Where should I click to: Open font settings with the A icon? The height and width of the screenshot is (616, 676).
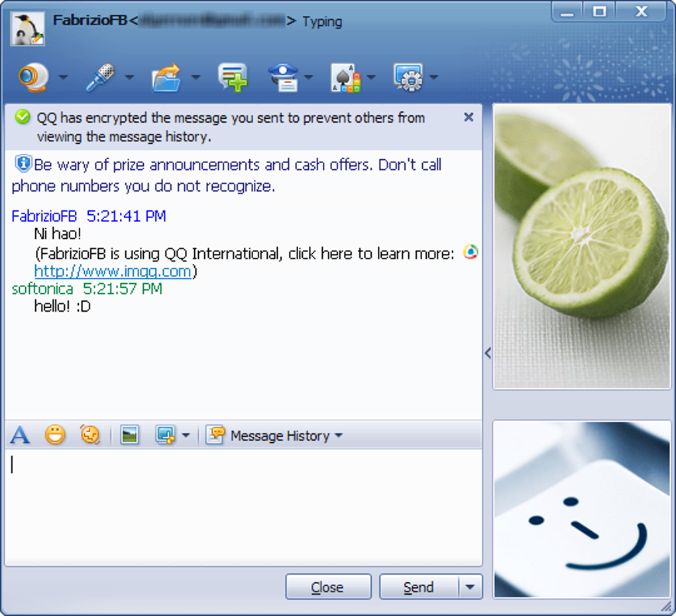click(x=20, y=435)
